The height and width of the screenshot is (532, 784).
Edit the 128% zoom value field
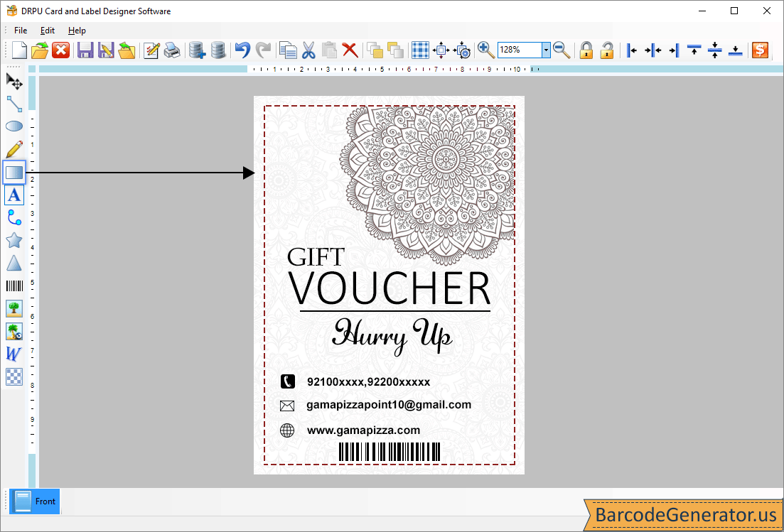pyautogui.click(x=520, y=50)
